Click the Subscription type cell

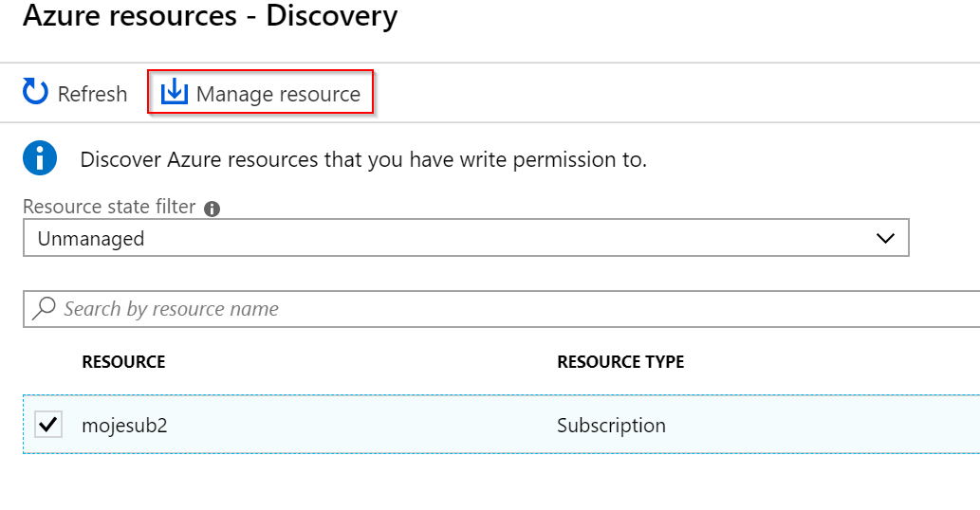[611, 425]
